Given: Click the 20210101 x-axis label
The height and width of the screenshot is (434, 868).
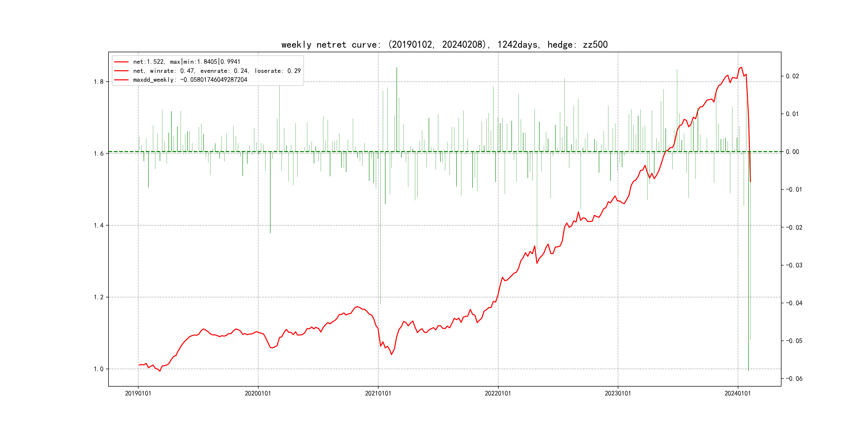Looking at the screenshot, I should pyautogui.click(x=378, y=393).
